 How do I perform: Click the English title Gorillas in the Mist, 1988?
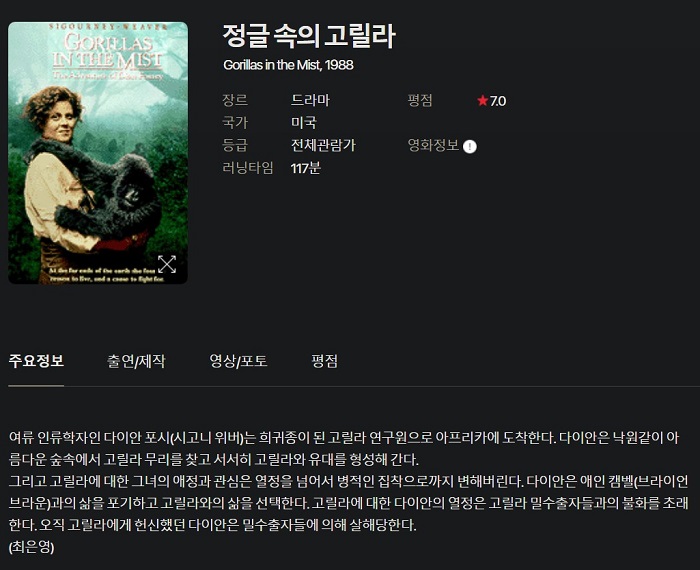click(288, 65)
